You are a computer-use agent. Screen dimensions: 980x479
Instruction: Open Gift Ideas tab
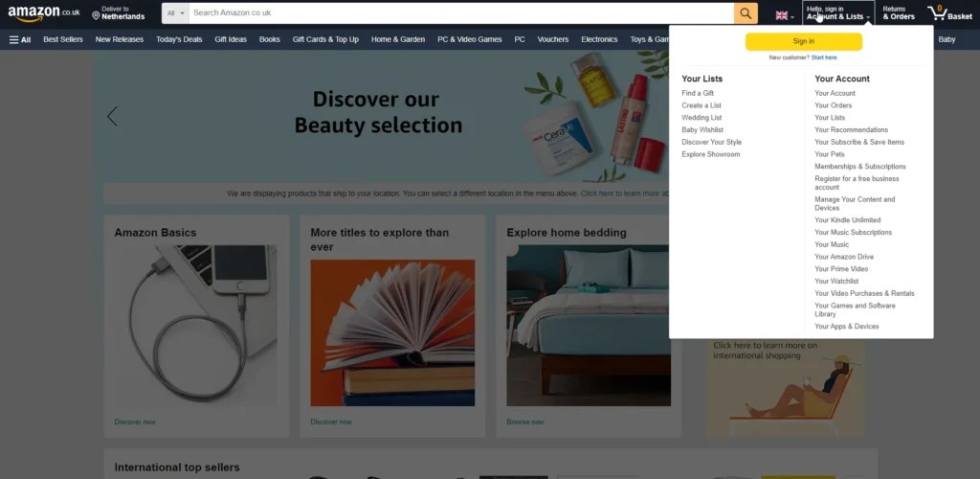[x=231, y=39]
